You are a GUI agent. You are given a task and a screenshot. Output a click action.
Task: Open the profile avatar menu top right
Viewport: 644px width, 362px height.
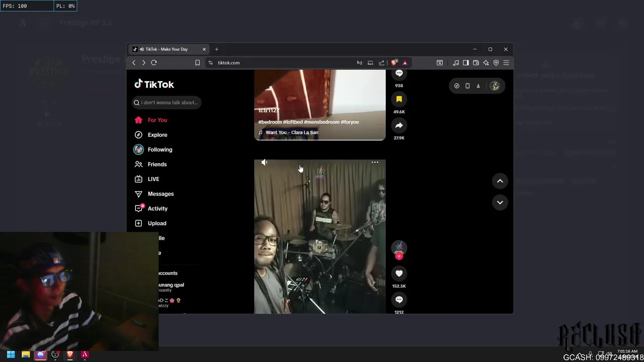pos(495,86)
